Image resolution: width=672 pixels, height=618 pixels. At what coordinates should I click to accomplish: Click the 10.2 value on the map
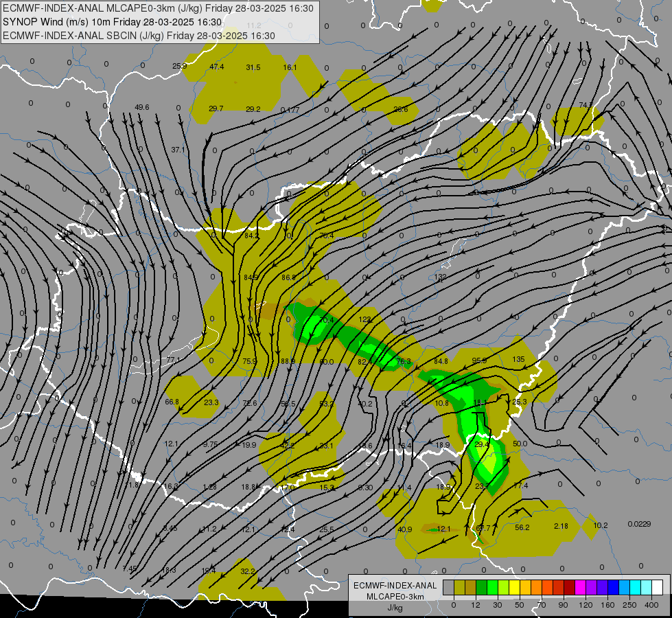tap(601, 525)
